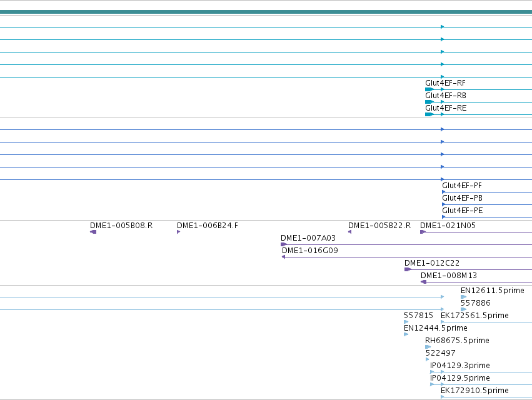Select the IP04129.3prime EST label
Screen dimensions: 532x400
pos(459,366)
